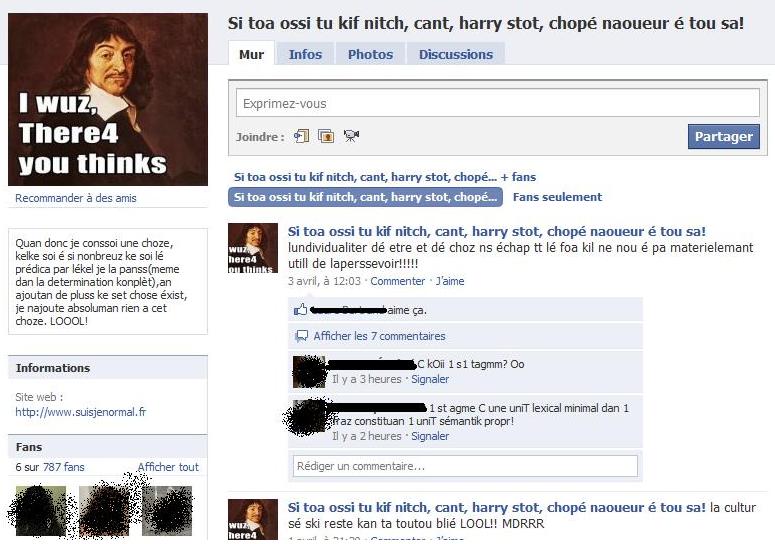Click Recommander à des amis
This screenshot has width=775, height=544.
pos(76,198)
